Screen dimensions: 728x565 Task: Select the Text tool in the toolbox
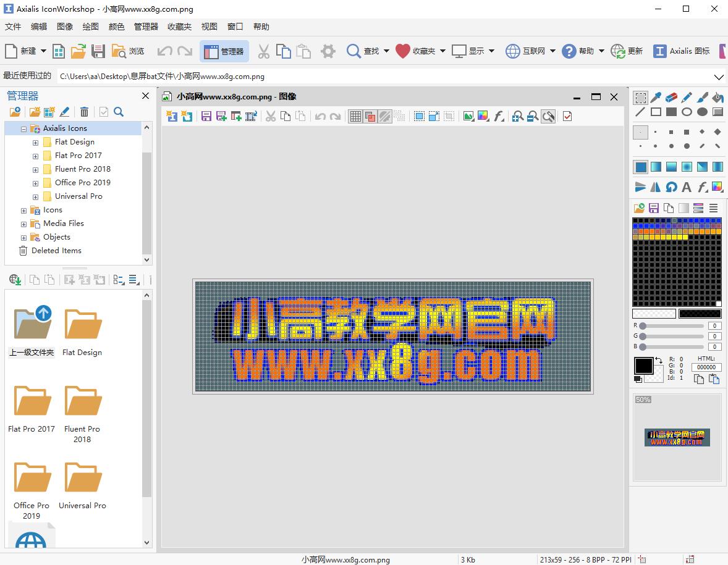[x=687, y=186]
